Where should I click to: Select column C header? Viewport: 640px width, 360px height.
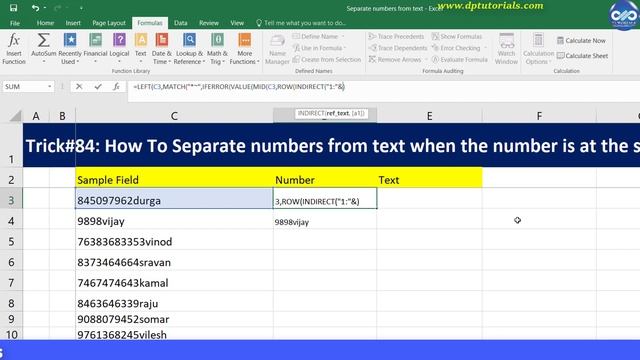click(x=174, y=116)
